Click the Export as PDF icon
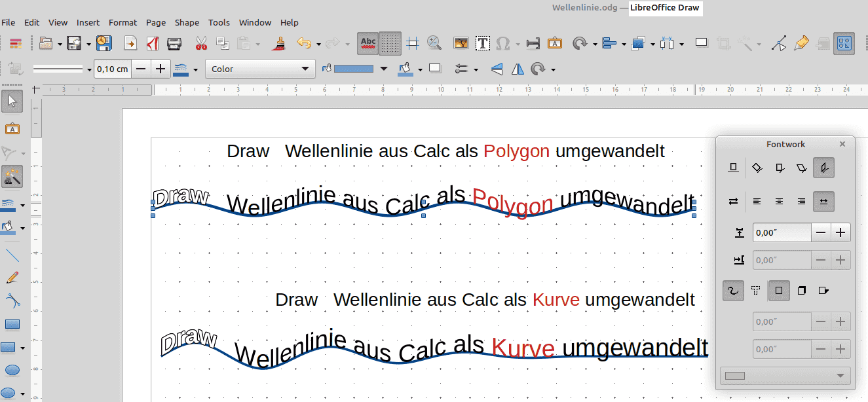This screenshot has width=868, height=402. point(153,44)
